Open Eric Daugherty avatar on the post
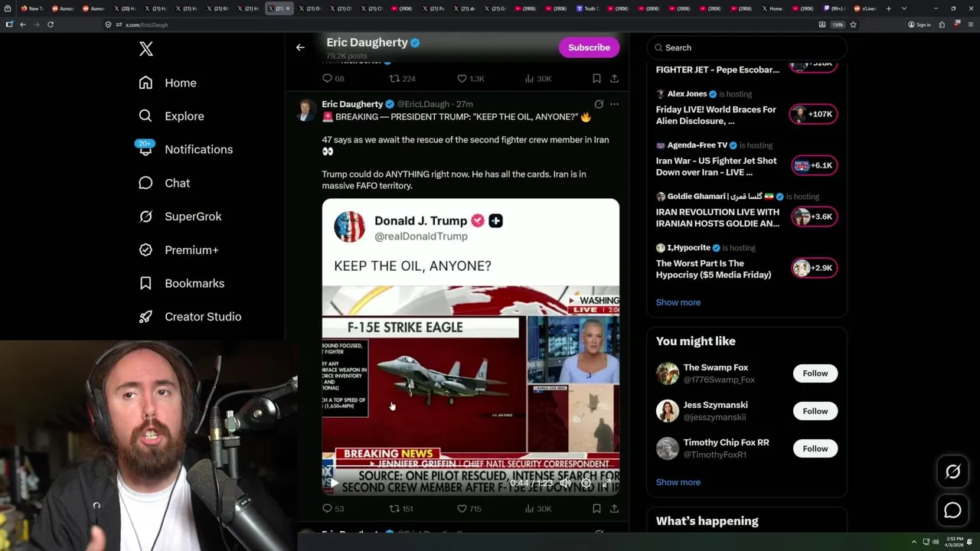 (x=305, y=110)
